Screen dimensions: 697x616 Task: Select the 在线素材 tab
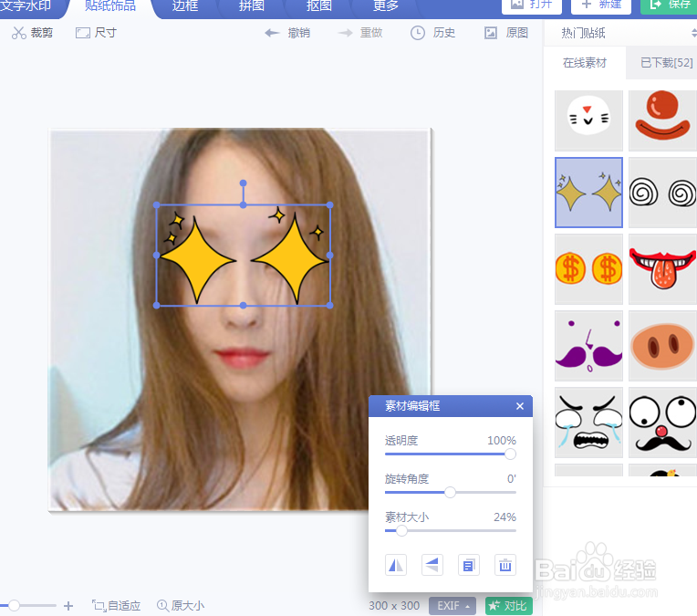point(585,63)
